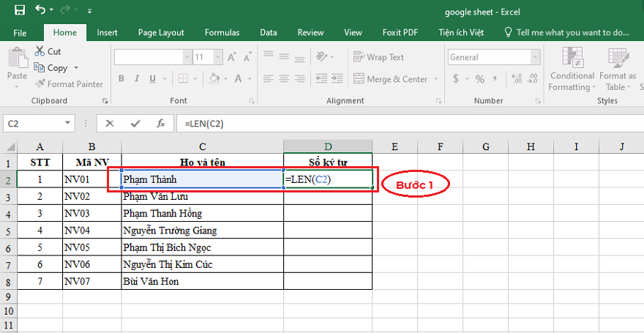Screen dimensions: 644x333
Task: Toggle Underline formatting
Action: coord(152,79)
